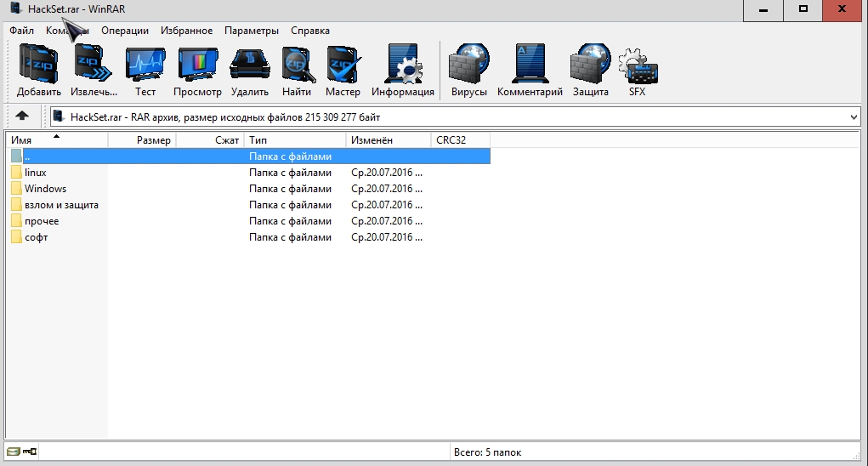Click the прочее folder icon
The width and height of the screenshot is (868, 466).
tap(17, 221)
